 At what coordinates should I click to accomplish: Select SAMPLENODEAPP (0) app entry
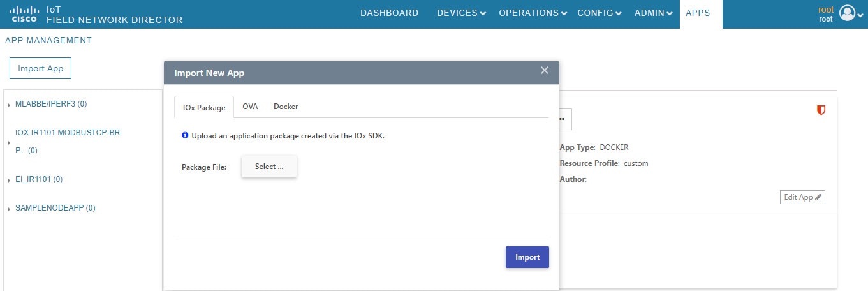[55, 208]
